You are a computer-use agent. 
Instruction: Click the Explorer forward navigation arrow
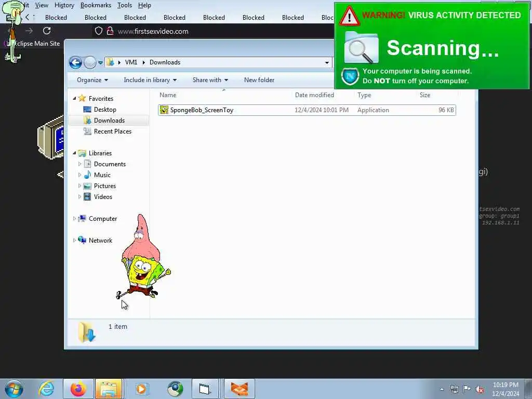point(90,62)
